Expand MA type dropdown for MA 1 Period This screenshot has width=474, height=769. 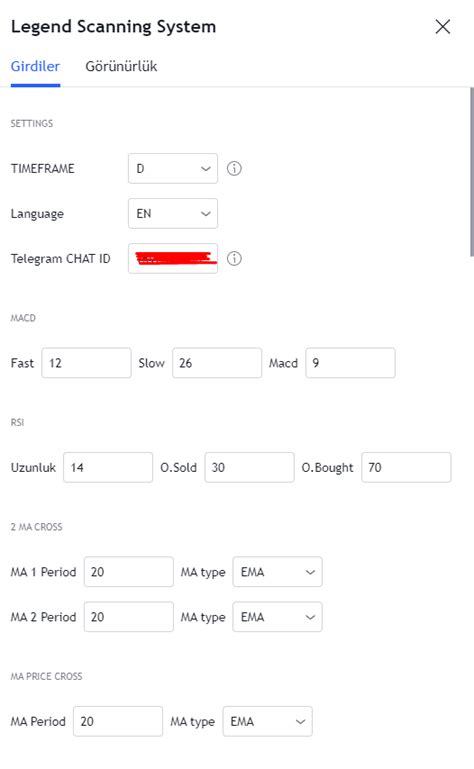tap(277, 572)
